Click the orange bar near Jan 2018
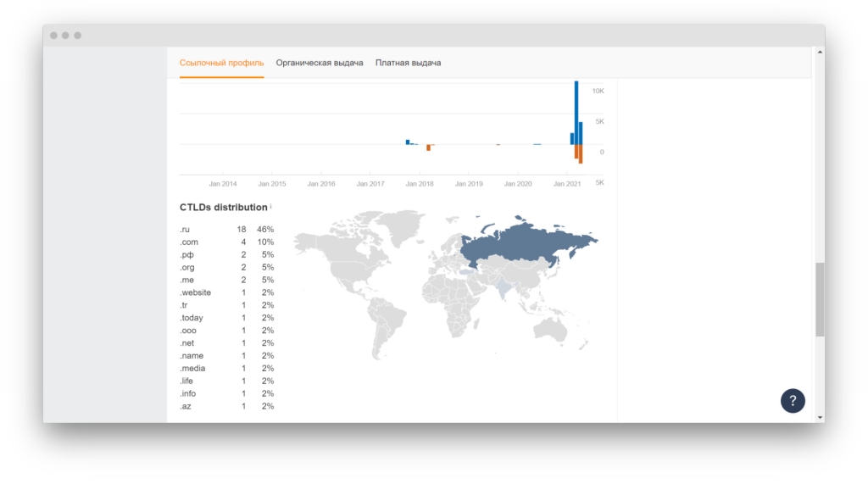Image resolution: width=868 pixels, height=484 pixels. point(429,147)
